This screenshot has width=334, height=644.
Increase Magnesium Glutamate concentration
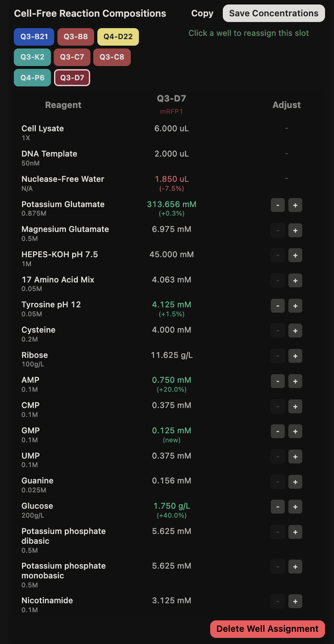[295, 230]
